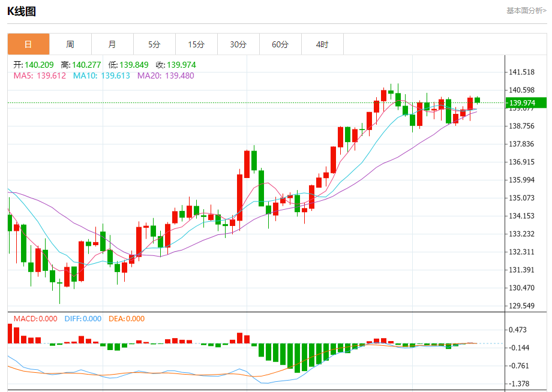Screen dimensions: 552x392
Task: Click the DIFF value label
Action: [83, 318]
